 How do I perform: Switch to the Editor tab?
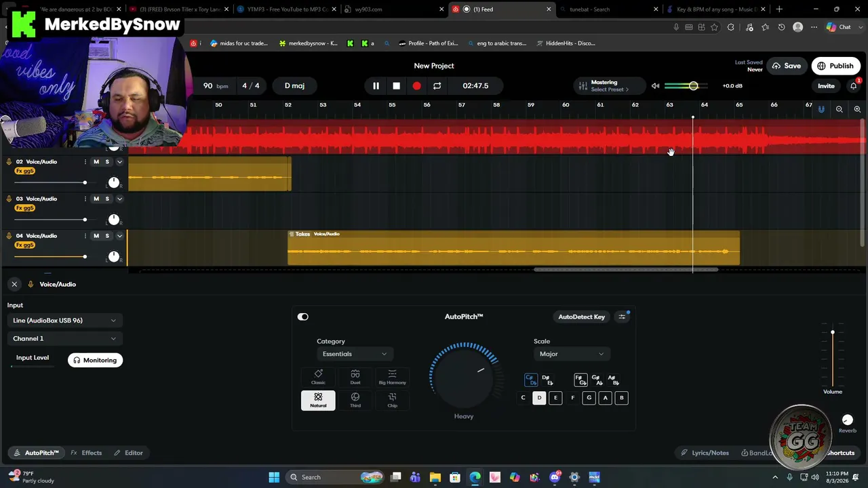tap(128, 453)
